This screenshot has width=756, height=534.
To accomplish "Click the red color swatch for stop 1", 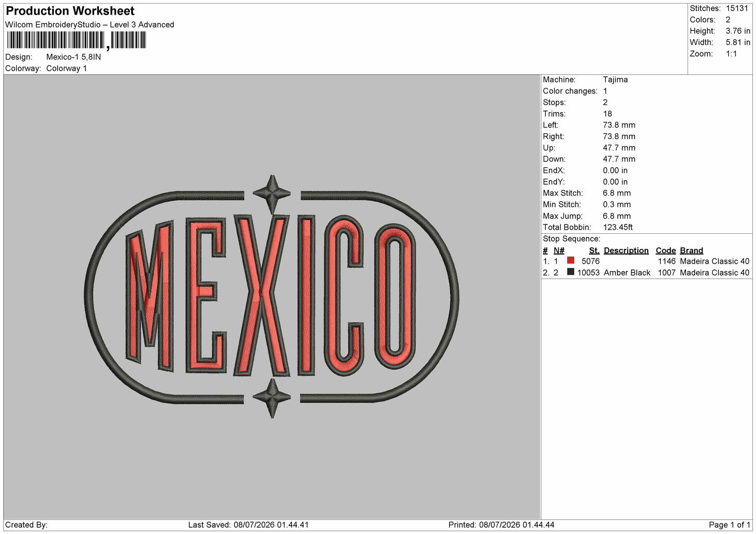I will click(x=570, y=260).
